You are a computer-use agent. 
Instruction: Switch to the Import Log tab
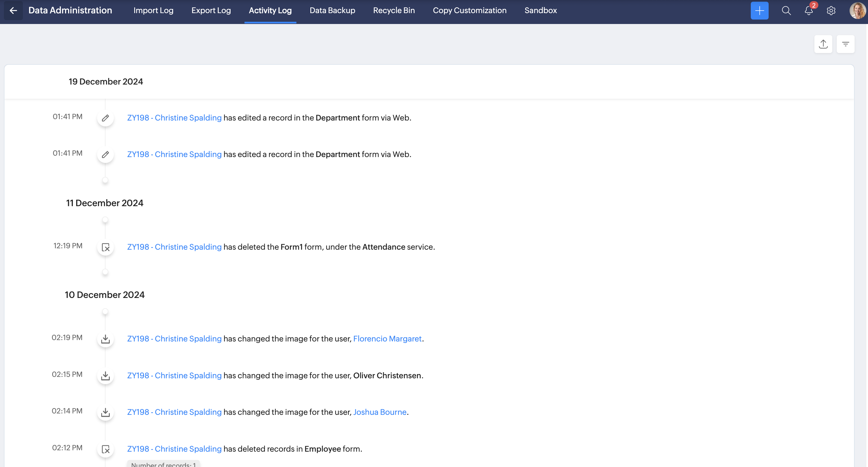tap(153, 10)
